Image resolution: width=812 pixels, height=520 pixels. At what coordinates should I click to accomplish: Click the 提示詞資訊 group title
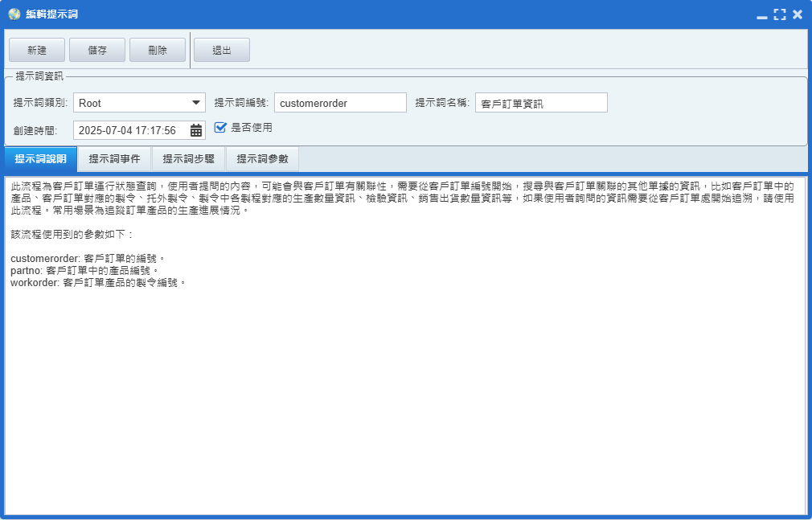click(39, 76)
